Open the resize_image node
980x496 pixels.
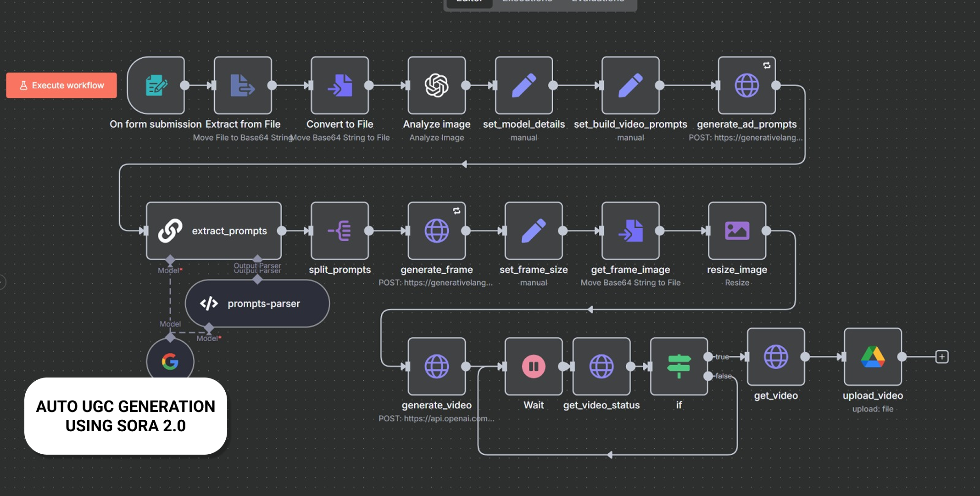coord(737,231)
